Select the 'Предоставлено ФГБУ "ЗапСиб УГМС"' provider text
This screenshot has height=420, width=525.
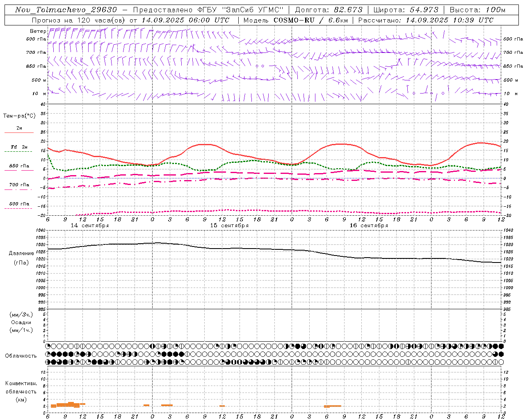tap(208, 10)
